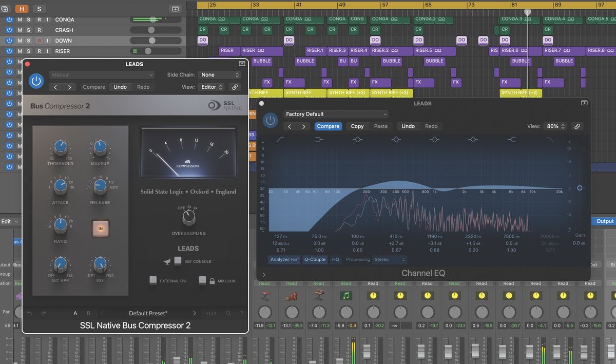Open the Side Chain dropdown set to None
This screenshot has width=616, height=364.
[219, 74]
